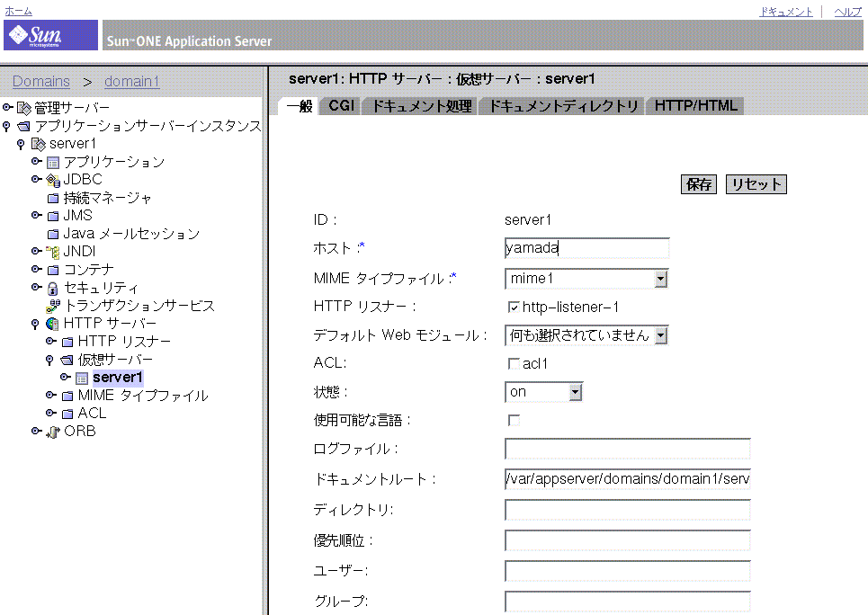This screenshot has height=615, width=868.
Task: Click the MIME タイプファイル folder icon
Action: tap(67, 396)
